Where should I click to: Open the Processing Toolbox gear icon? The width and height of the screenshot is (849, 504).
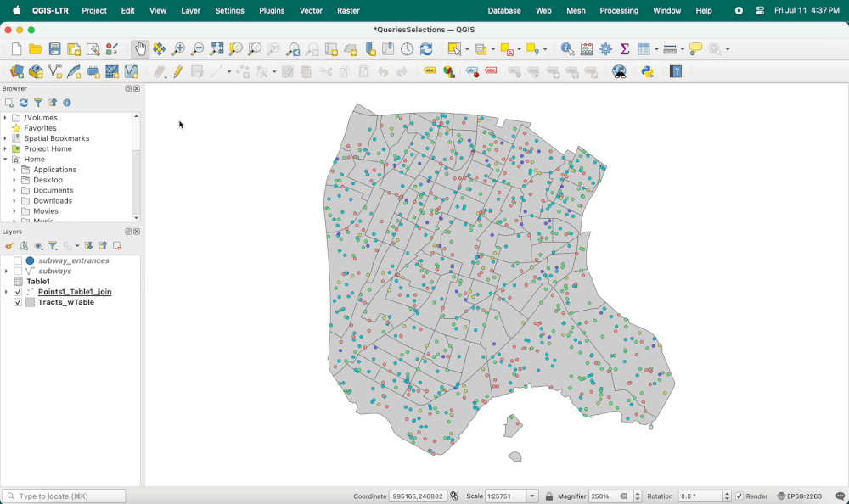605,49
